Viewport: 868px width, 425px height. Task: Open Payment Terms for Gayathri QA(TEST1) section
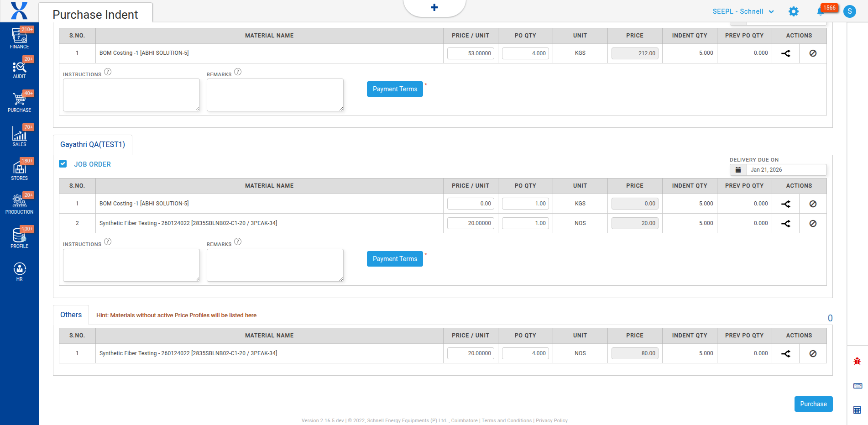point(395,259)
